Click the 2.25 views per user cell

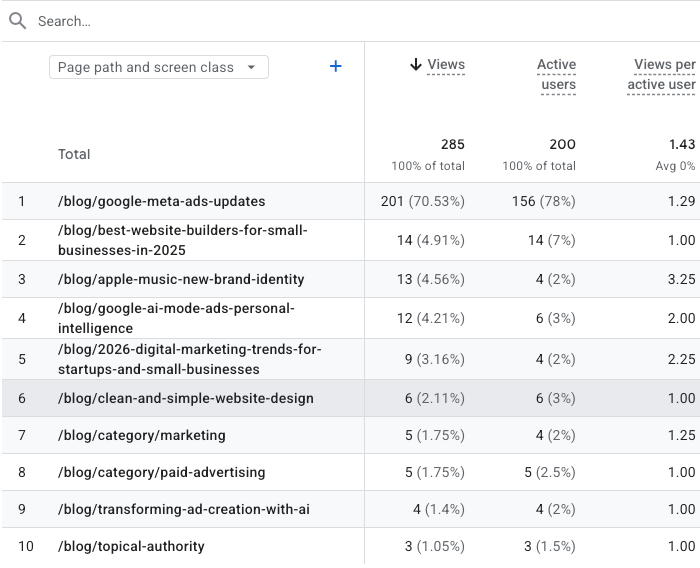(682, 359)
